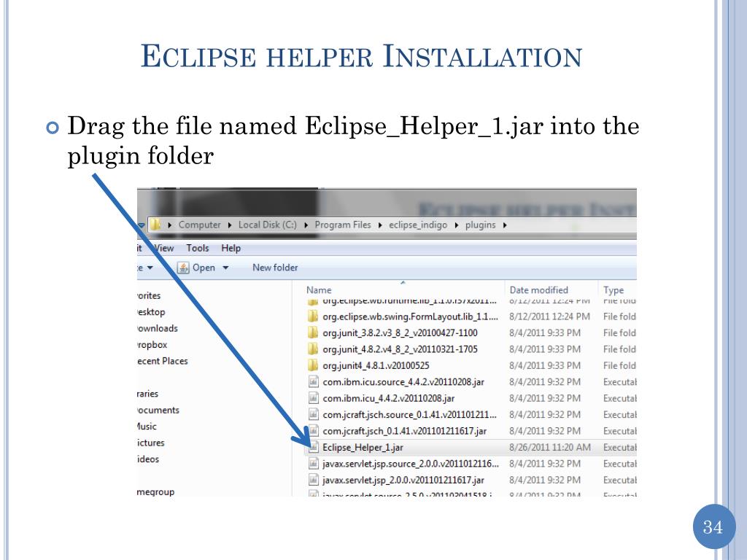Screen dimensions: 747x560
Task: Select file javax.servlet.jsp_2.0.0.v201101211617.jar
Action: (403, 480)
